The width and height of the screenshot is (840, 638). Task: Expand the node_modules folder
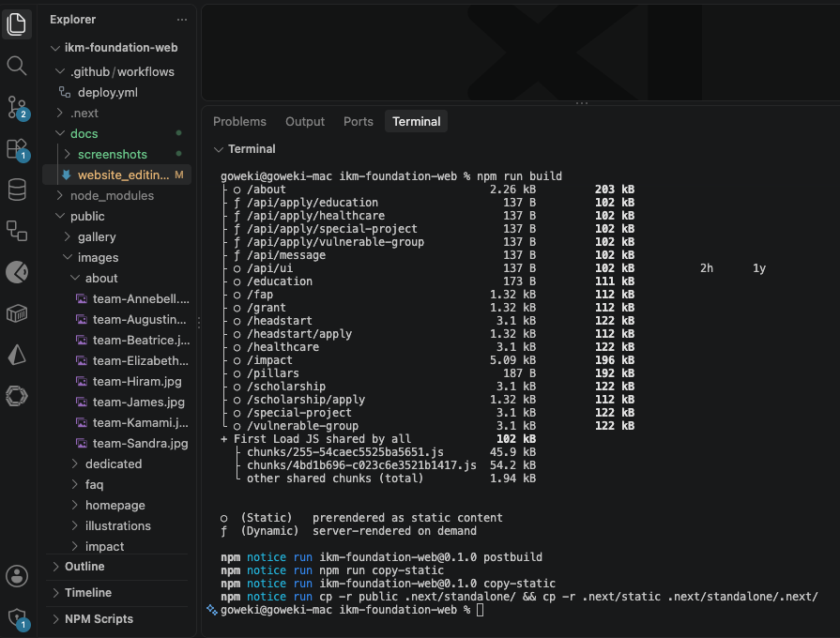[x=60, y=195]
